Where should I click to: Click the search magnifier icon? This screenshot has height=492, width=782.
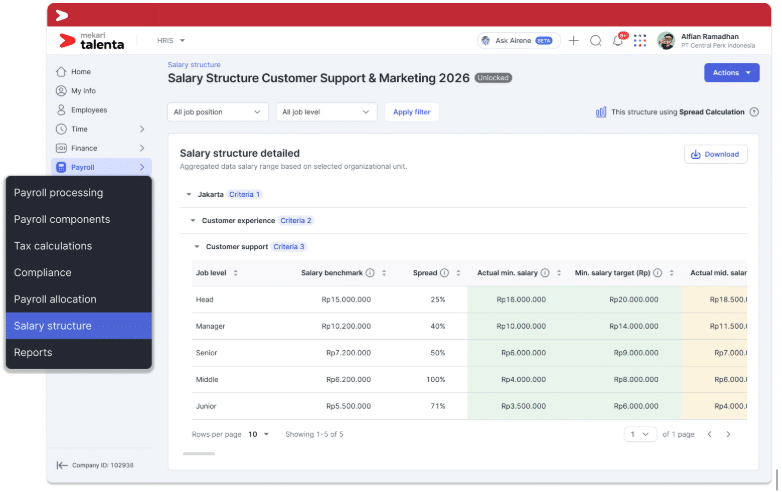pyautogui.click(x=596, y=41)
